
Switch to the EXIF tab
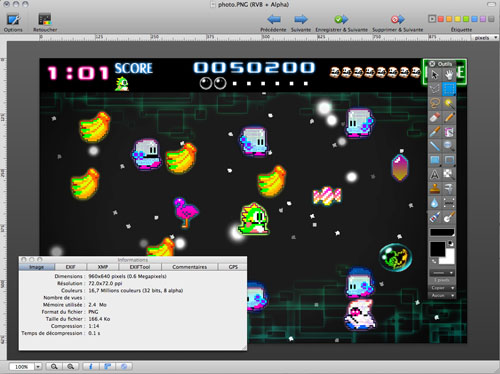[71, 267]
